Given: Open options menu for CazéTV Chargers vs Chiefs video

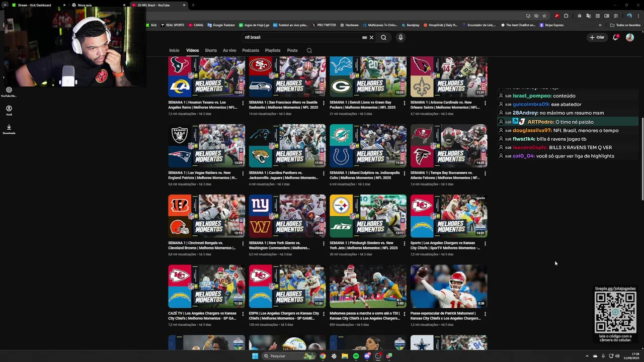Looking at the screenshot, I should point(243,314).
